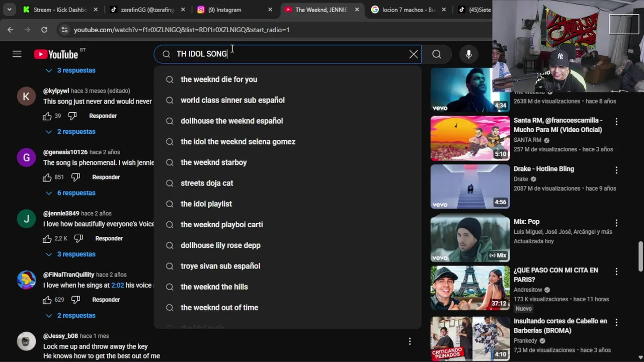Open more options for Mix: Pop

(616, 223)
